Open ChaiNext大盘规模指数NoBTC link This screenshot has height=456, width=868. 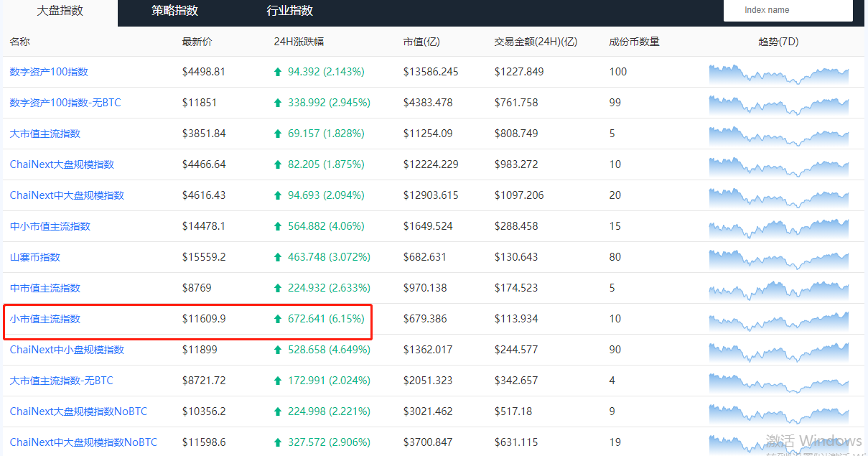(x=78, y=411)
